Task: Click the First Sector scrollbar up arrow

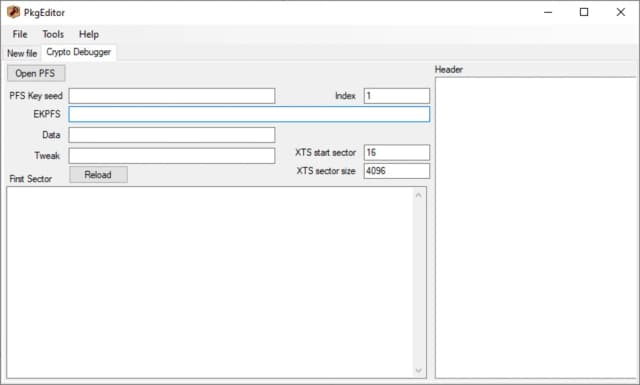Action: (419, 195)
